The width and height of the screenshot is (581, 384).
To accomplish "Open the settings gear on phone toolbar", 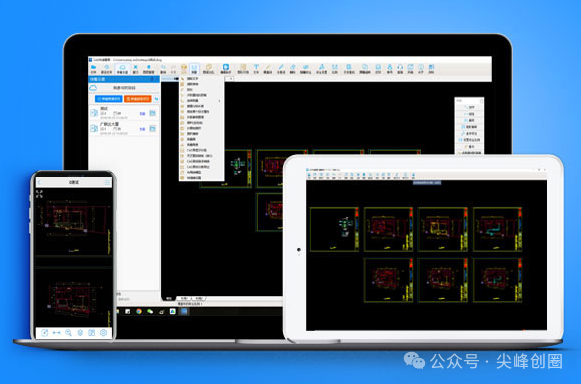I will tap(103, 332).
